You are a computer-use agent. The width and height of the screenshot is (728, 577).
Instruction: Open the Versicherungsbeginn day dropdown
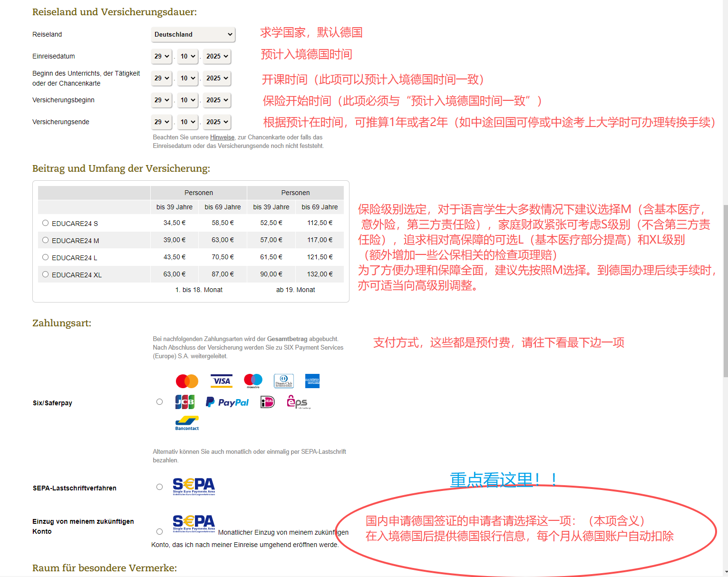point(162,100)
